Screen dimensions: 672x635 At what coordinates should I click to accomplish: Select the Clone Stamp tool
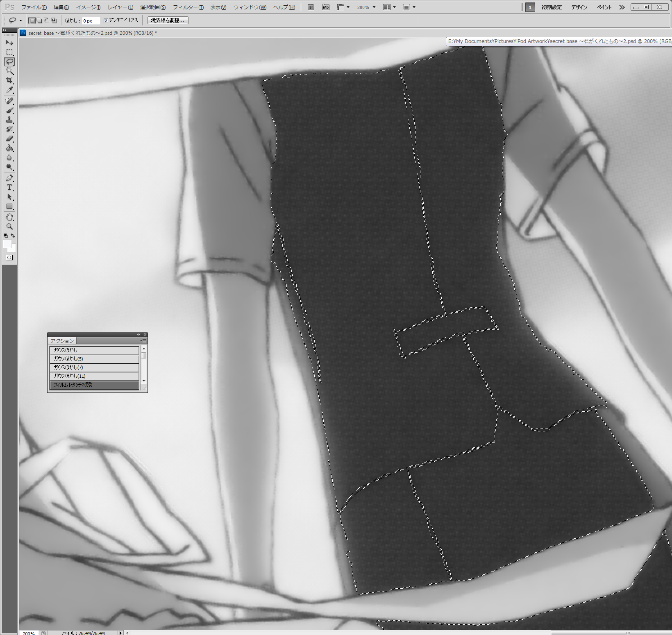(9, 120)
